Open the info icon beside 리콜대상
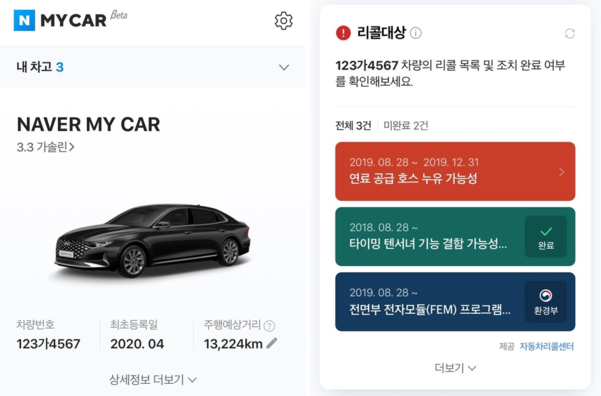Viewport: 601px width, 396px height. (x=416, y=33)
